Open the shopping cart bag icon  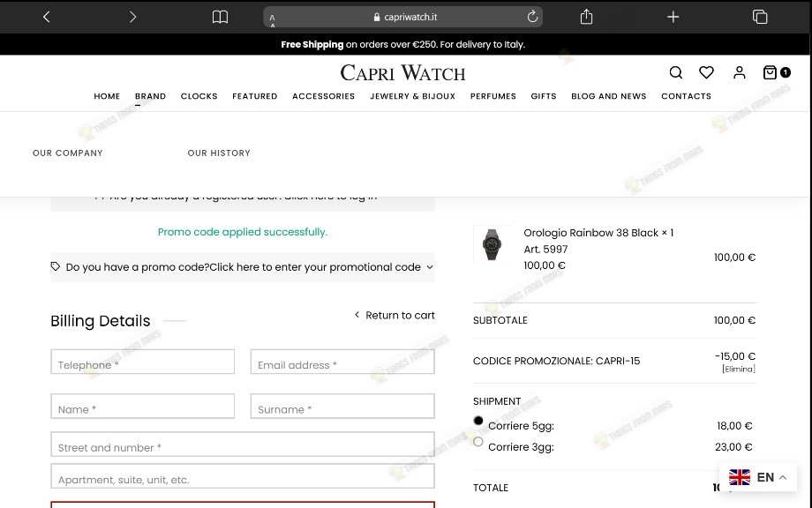pyautogui.click(x=770, y=72)
